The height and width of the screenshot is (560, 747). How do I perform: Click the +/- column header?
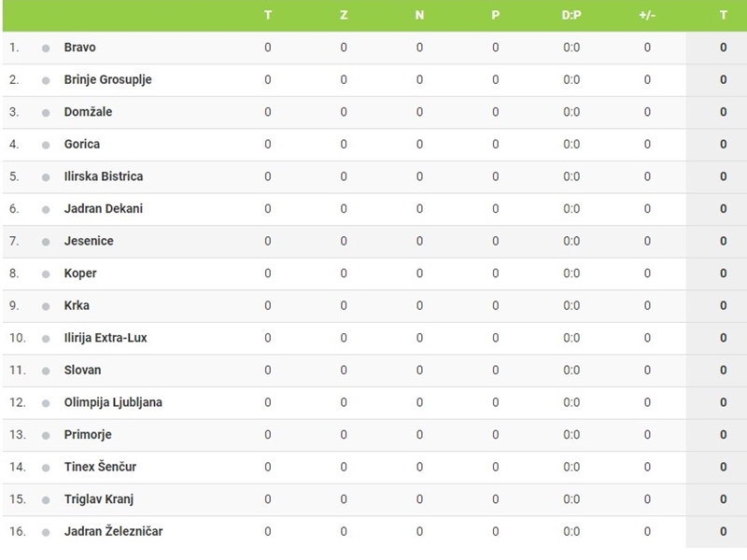(647, 15)
